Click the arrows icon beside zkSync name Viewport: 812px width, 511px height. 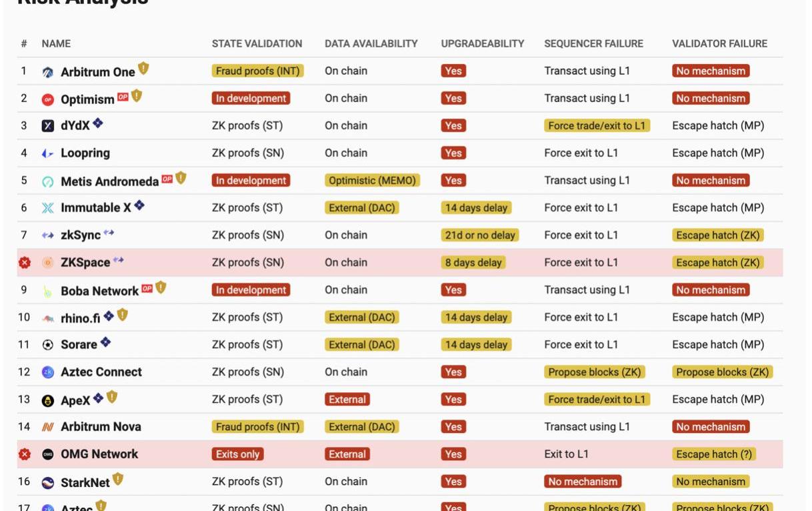coord(109,233)
